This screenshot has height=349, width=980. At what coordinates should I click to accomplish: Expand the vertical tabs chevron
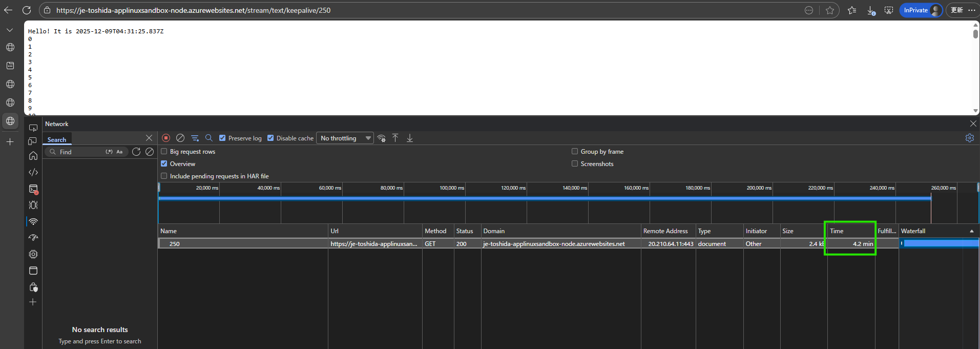point(10,30)
